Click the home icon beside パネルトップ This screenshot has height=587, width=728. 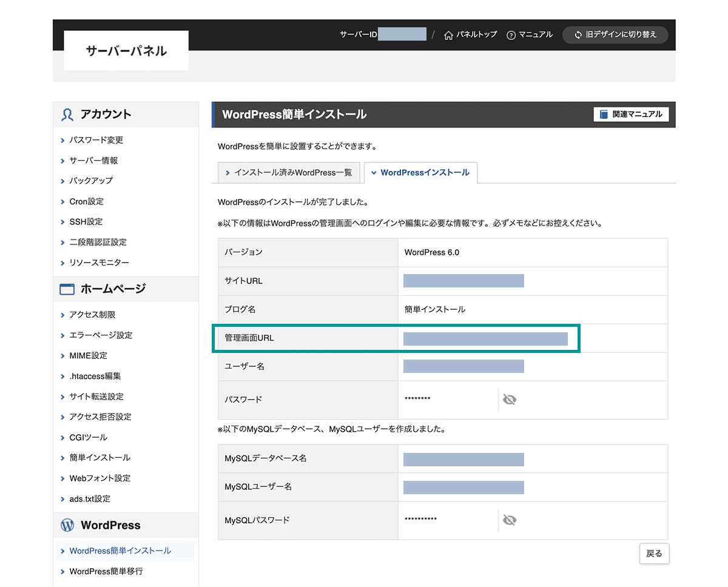pos(448,35)
